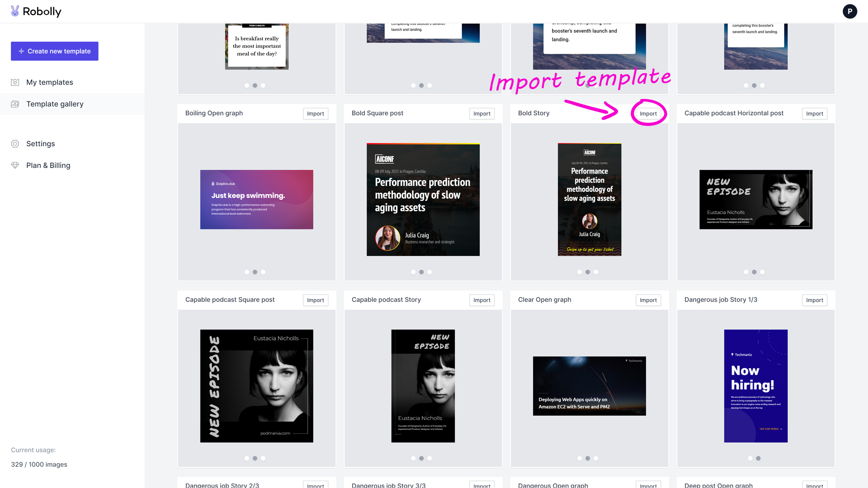
Task: Open My templates menu item
Action: [x=49, y=82]
